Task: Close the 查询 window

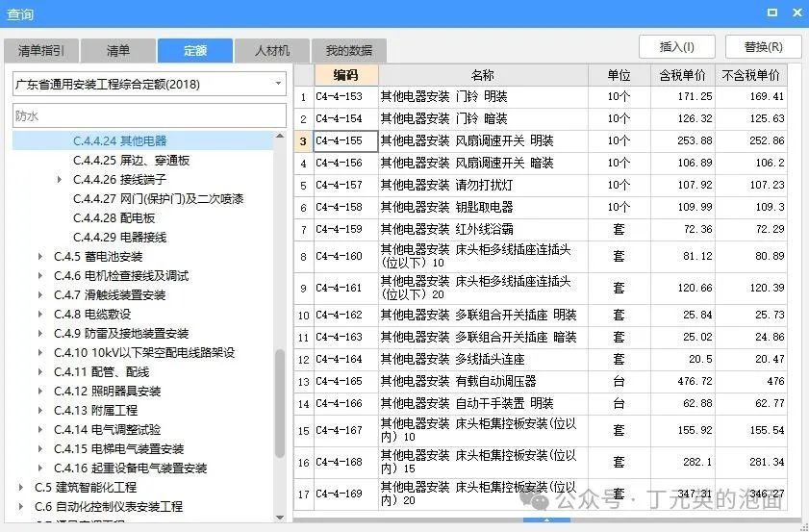Action: point(796,13)
